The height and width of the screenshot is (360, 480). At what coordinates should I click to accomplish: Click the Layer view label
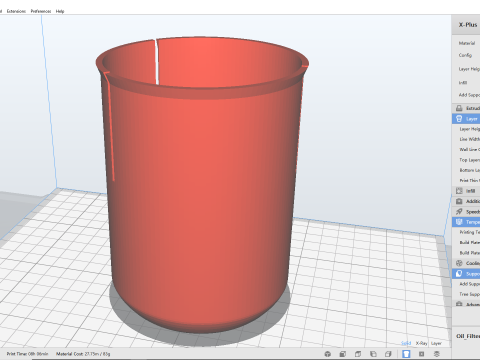(436, 343)
